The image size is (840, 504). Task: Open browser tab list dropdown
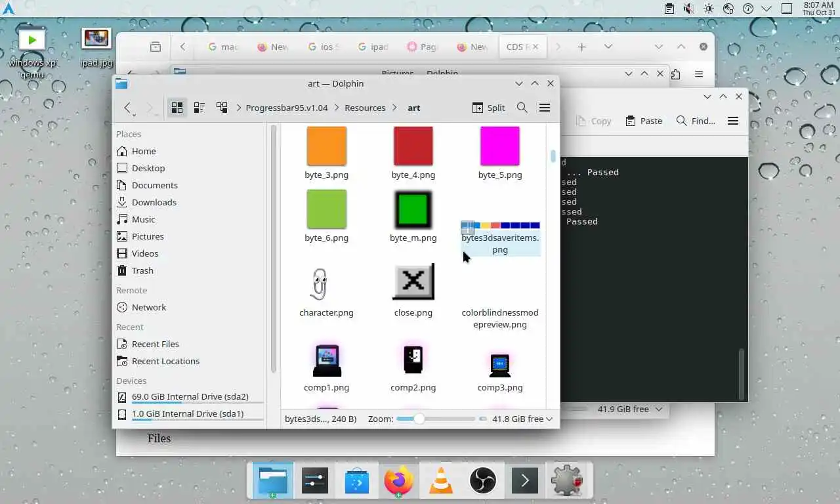[608, 47]
